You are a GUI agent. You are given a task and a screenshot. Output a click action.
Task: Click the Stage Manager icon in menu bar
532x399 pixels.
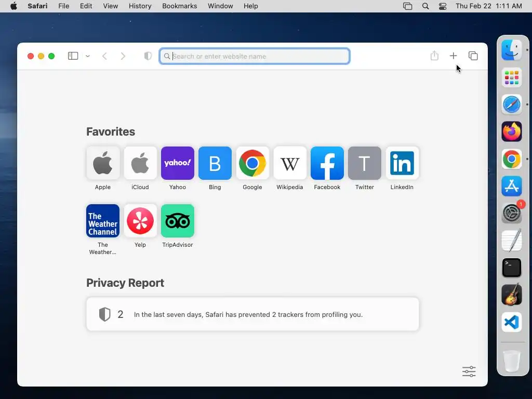click(x=407, y=6)
